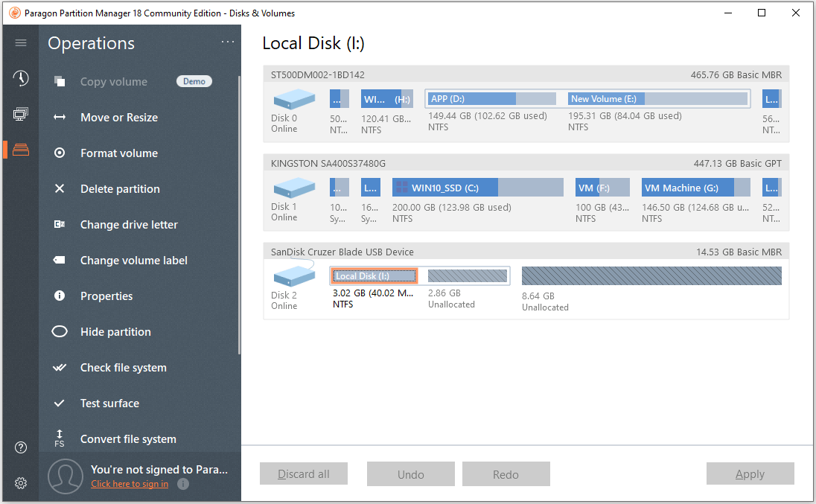Select the Disk 2 USB drive icon
The height and width of the screenshot is (504, 816).
point(294,275)
